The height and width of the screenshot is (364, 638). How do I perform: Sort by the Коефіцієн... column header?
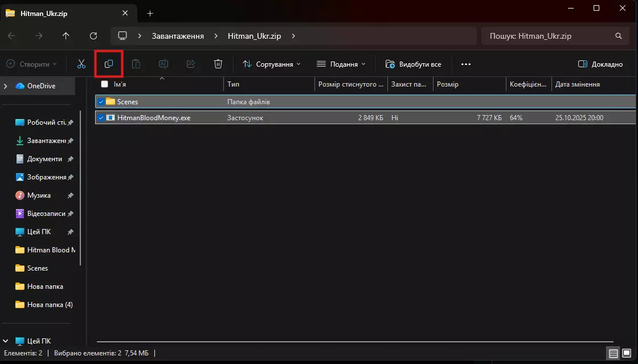pyautogui.click(x=529, y=84)
